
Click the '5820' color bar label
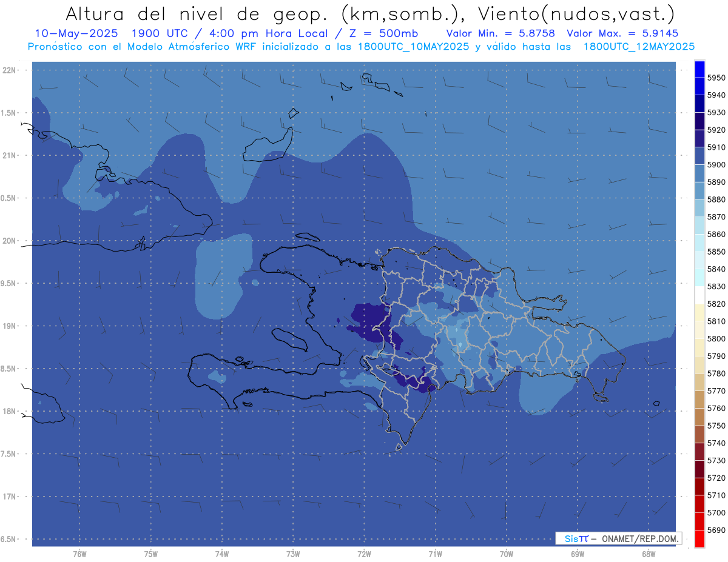tap(716, 304)
